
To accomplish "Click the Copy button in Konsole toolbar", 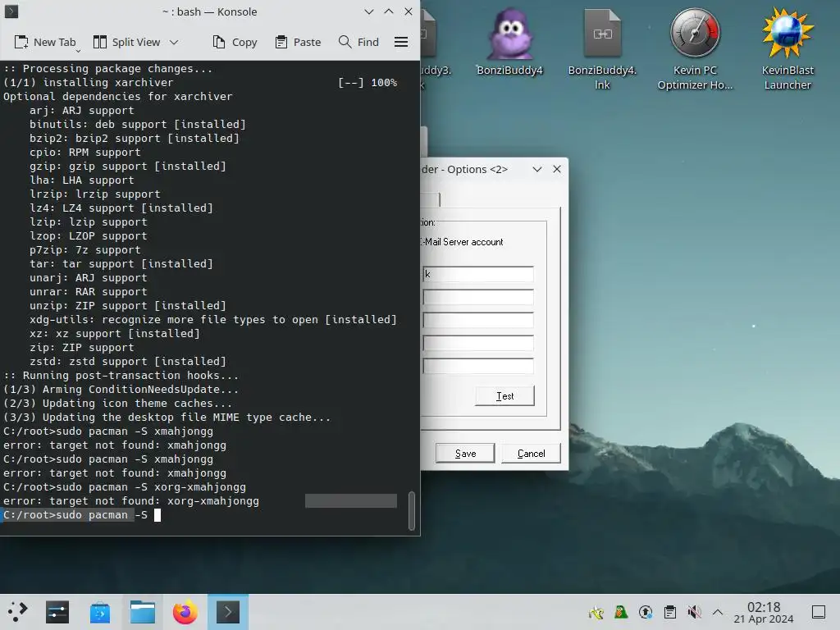I will pyautogui.click(x=235, y=42).
